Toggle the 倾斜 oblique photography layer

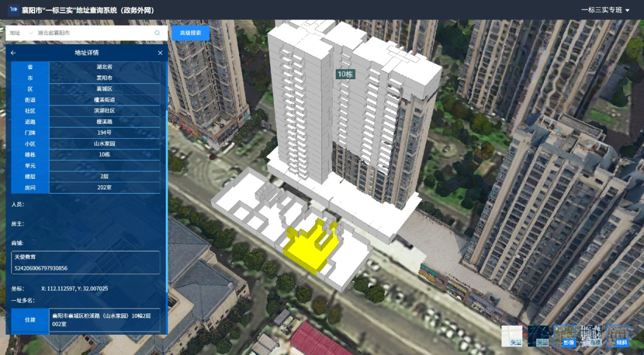(x=617, y=336)
